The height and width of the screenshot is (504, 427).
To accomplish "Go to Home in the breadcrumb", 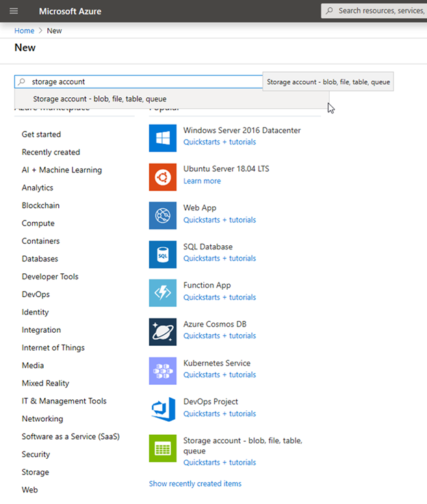I will (24, 31).
